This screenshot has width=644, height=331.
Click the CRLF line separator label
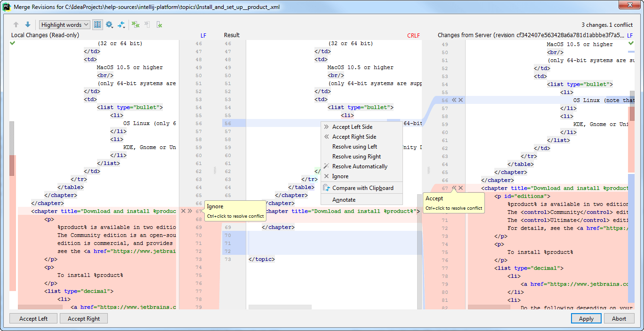(x=413, y=35)
